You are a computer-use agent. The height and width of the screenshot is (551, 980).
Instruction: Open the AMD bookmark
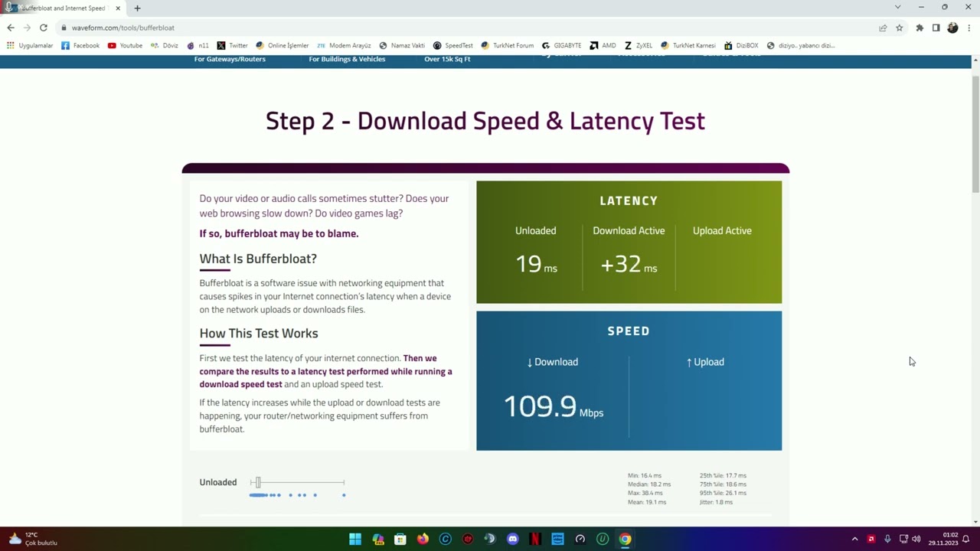(x=603, y=45)
